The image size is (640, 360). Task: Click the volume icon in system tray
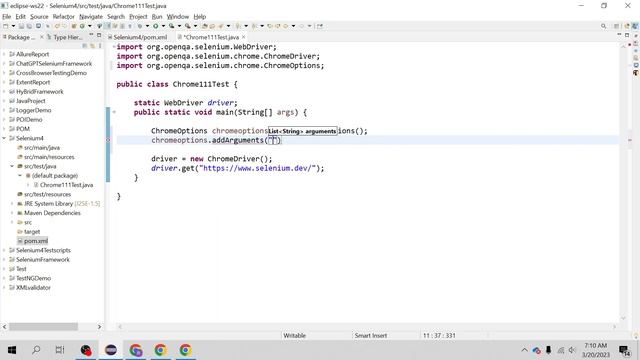572,350
